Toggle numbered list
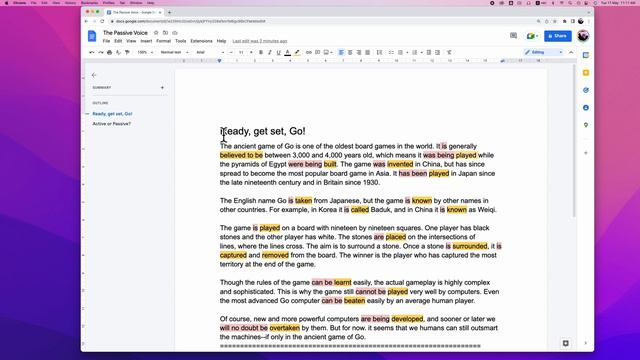This screenshot has width=640, height=360. point(415,53)
